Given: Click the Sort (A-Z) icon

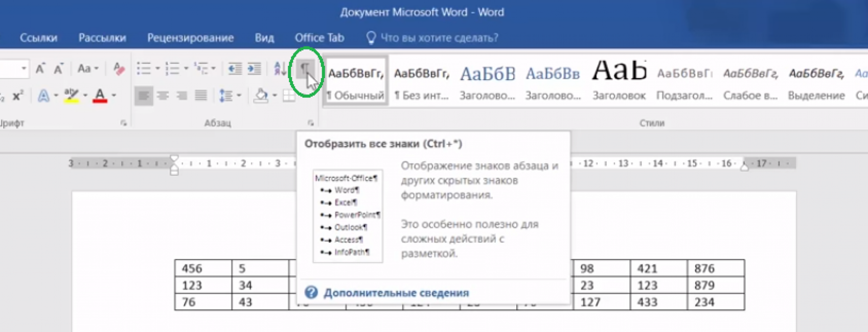Looking at the screenshot, I should tap(280, 69).
